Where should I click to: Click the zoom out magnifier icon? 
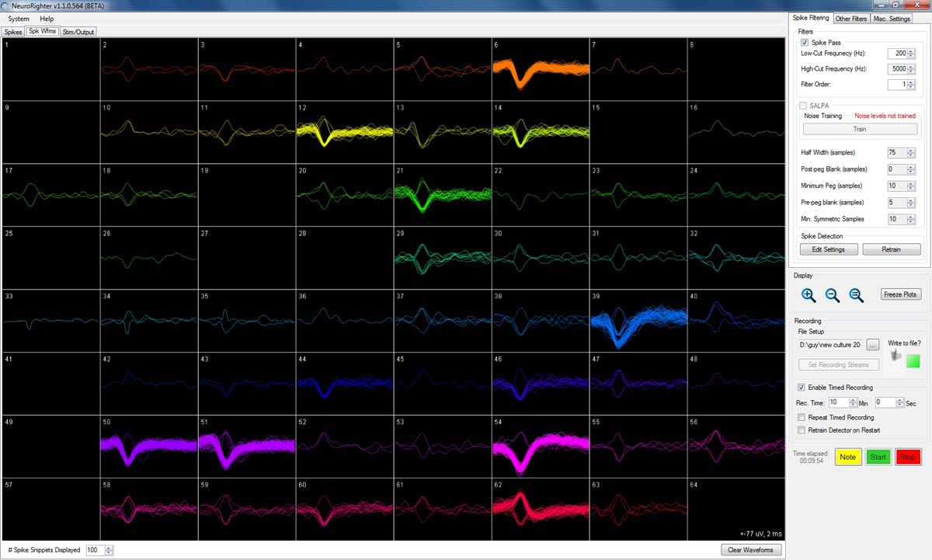click(x=832, y=295)
